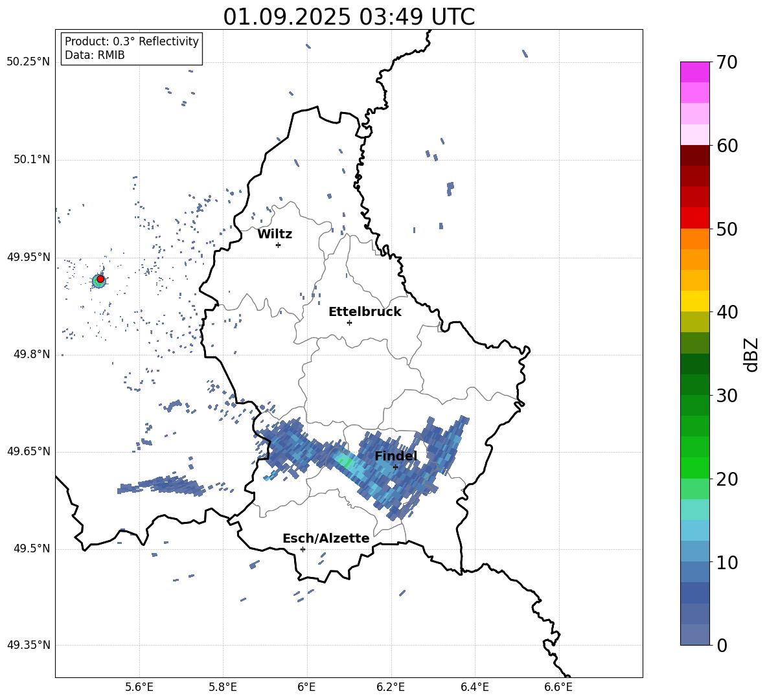Select the Ettelbruck city label
This screenshot has width=767, height=700.
point(365,312)
